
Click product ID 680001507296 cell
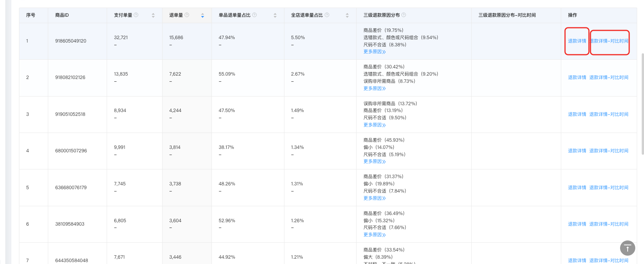point(71,151)
